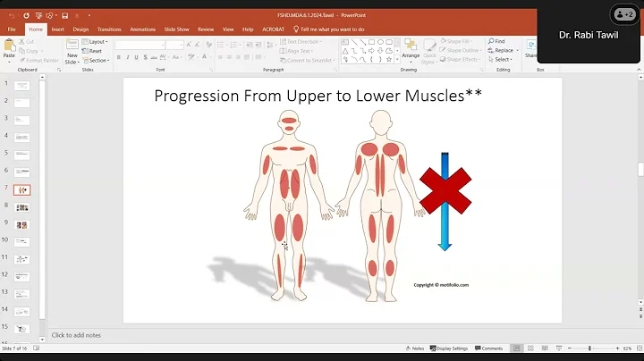This screenshot has width=644, height=361.
Task: Switch to the Design tab
Action: (x=80, y=29)
